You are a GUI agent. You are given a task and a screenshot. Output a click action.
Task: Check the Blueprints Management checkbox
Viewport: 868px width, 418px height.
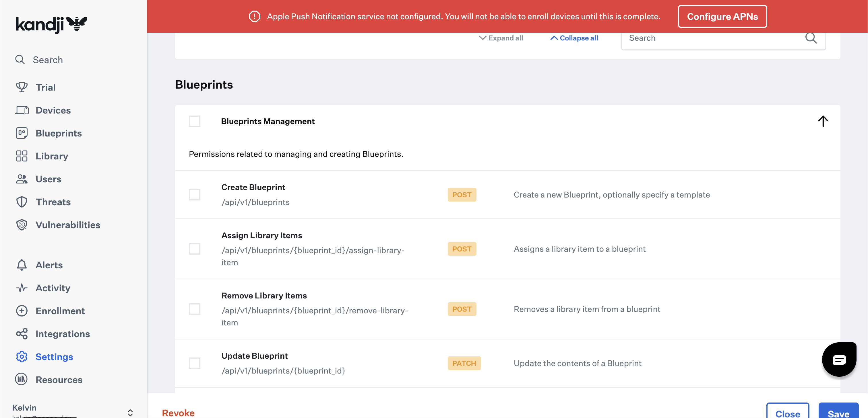pyautogui.click(x=194, y=121)
